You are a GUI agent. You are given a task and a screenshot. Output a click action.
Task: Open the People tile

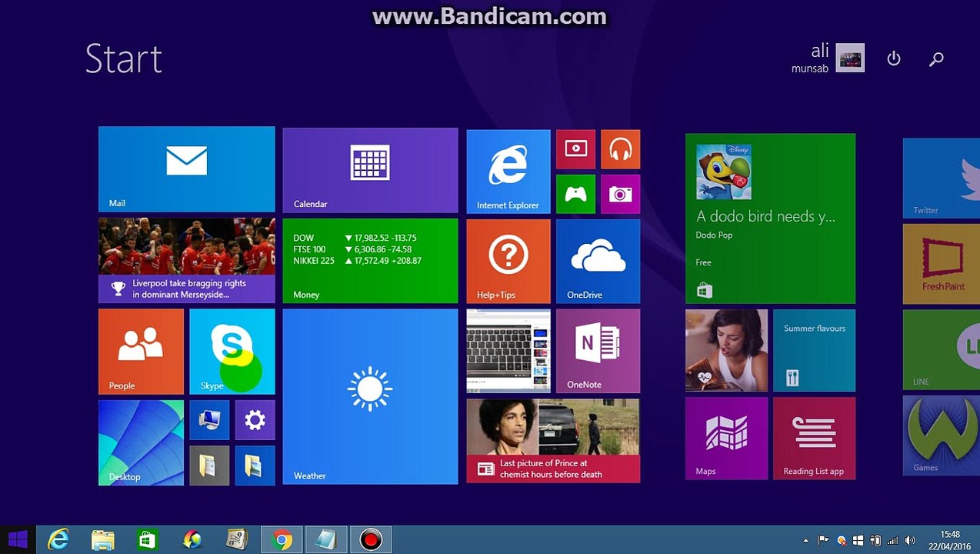[x=141, y=352]
